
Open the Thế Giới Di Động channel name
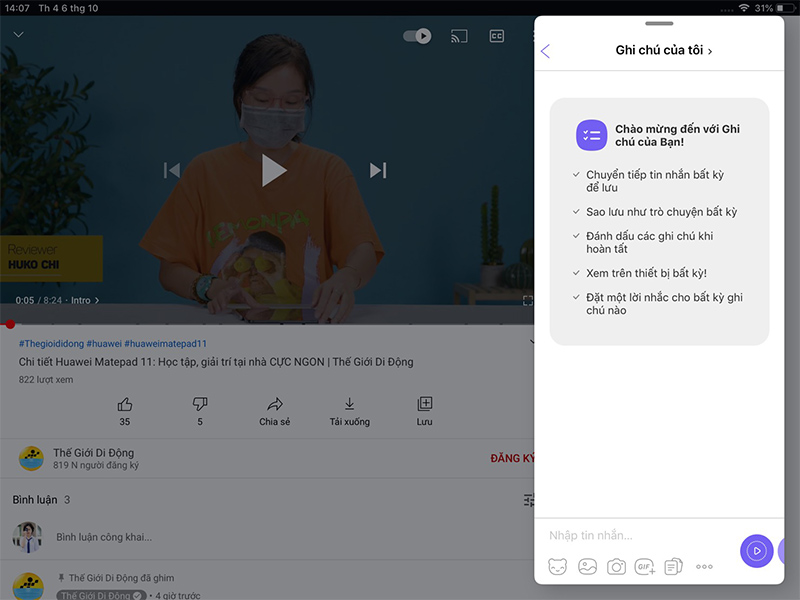click(x=93, y=453)
